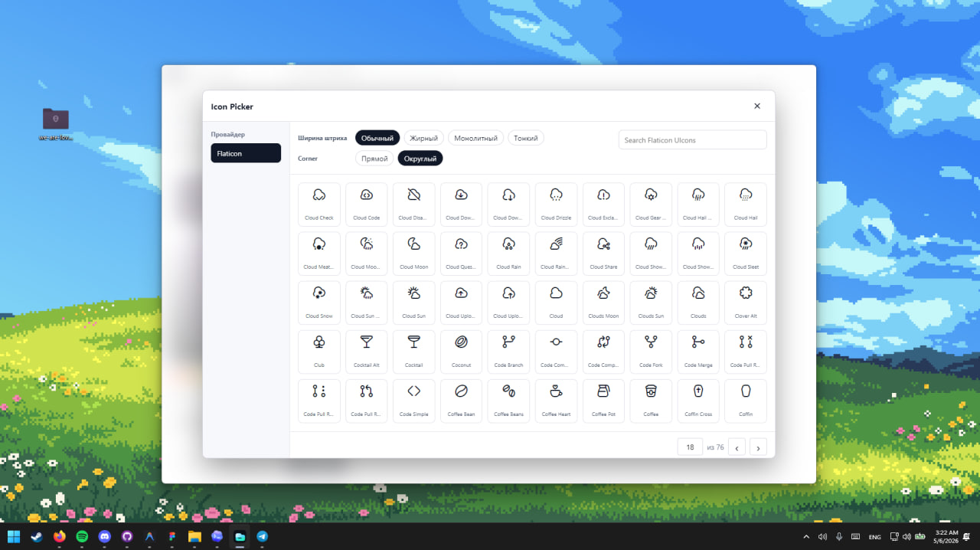The image size is (980, 550).
Task: Go to the next page of icons
Action: [x=758, y=447]
